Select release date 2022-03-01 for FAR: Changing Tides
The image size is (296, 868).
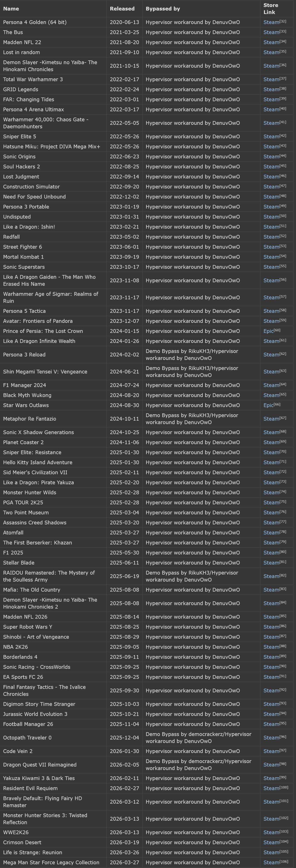tap(124, 100)
